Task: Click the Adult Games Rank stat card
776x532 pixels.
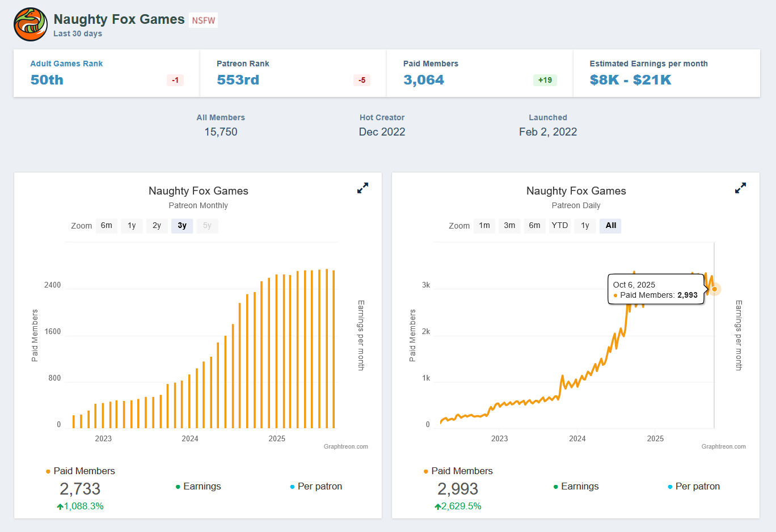Action: (106, 73)
